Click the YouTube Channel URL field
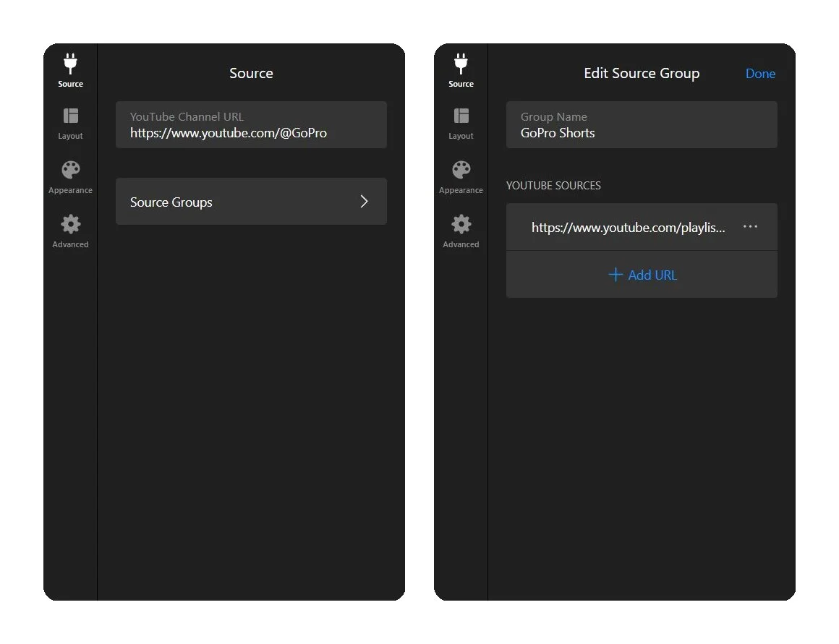Screen dimensions: 839x644 [251, 124]
